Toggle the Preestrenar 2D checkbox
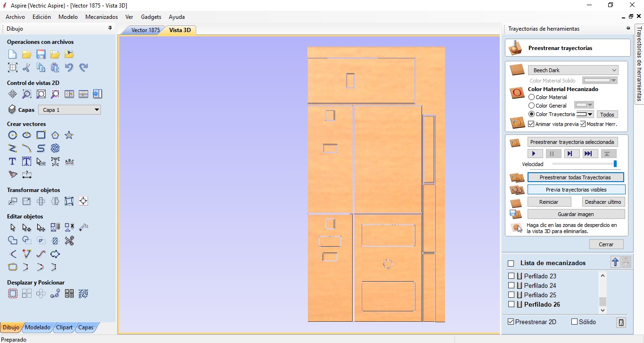The width and height of the screenshot is (644, 343). (x=511, y=322)
